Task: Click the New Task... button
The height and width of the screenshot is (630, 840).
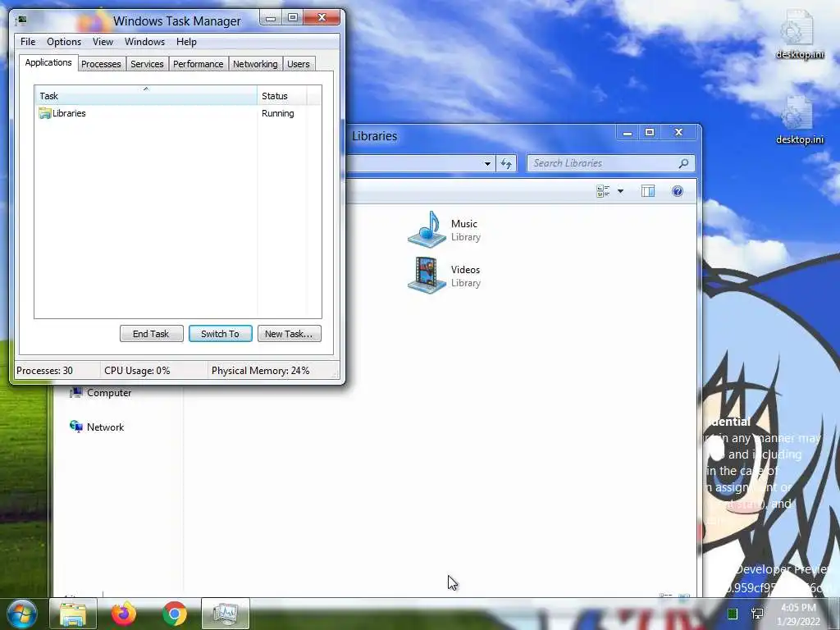Action: click(x=290, y=334)
